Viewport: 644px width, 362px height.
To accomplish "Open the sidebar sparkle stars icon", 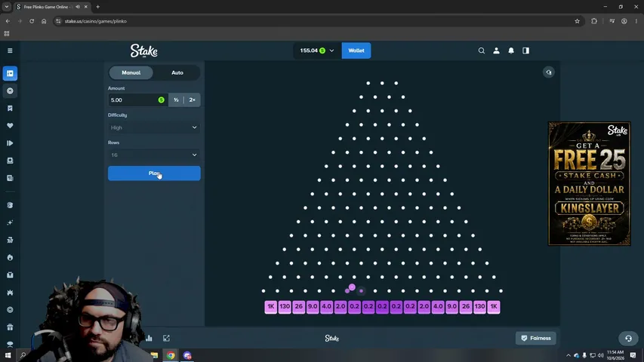I will pos(10,222).
